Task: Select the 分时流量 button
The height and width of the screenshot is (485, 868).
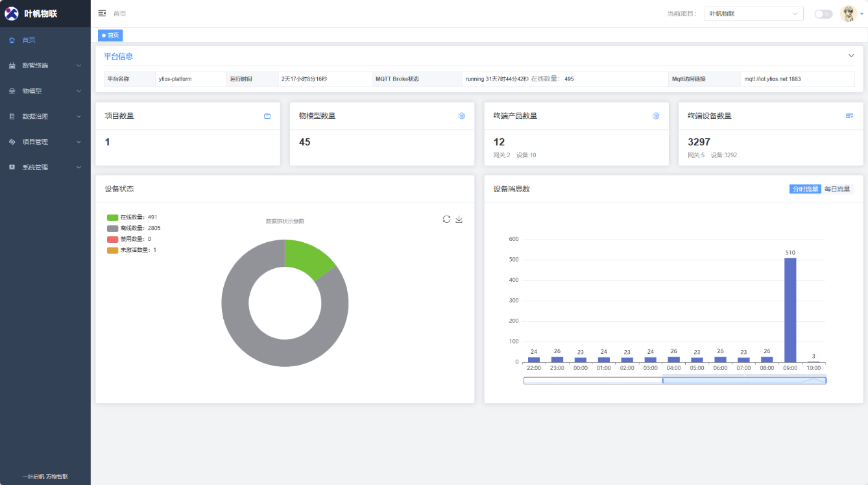Action: point(805,189)
